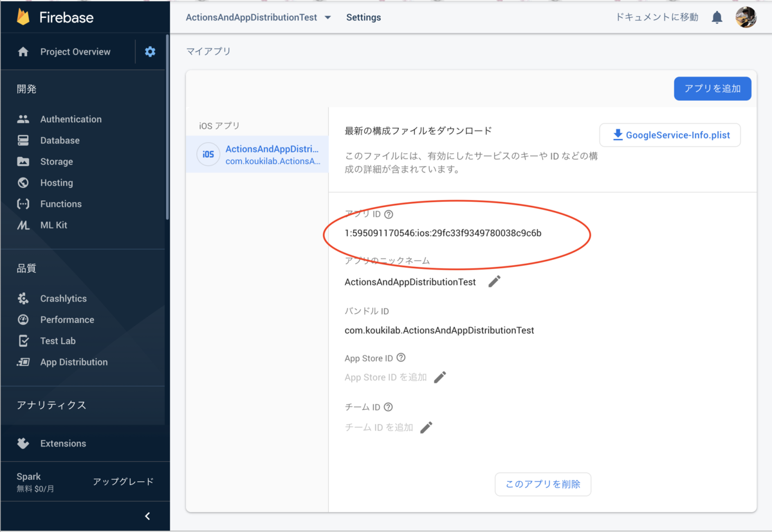The height and width of the screenshot is (532, 772).
Task: Click the bundle ID com.koukilab.ActionsAndAppDistributionTest
Action: click(x=439, y=330)
